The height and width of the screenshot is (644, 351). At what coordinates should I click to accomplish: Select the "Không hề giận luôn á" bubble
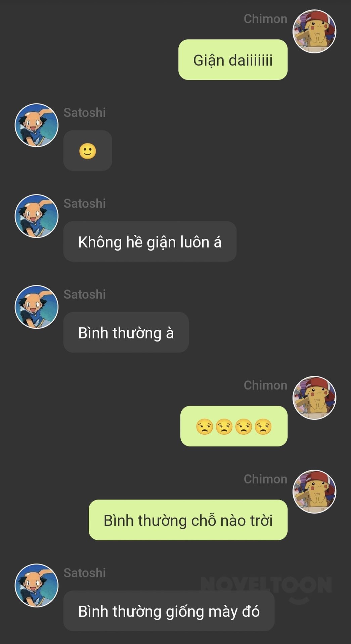pyautogui.click(x=150, y=241)
